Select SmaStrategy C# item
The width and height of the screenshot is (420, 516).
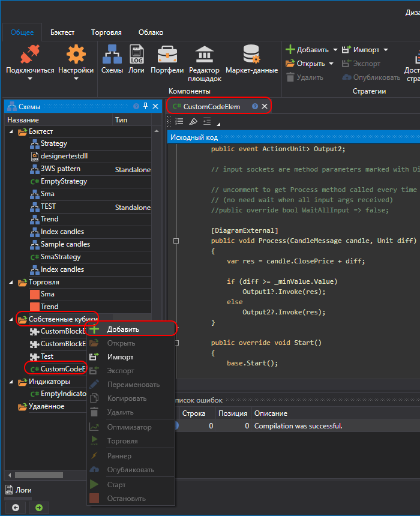pos(61,257)
